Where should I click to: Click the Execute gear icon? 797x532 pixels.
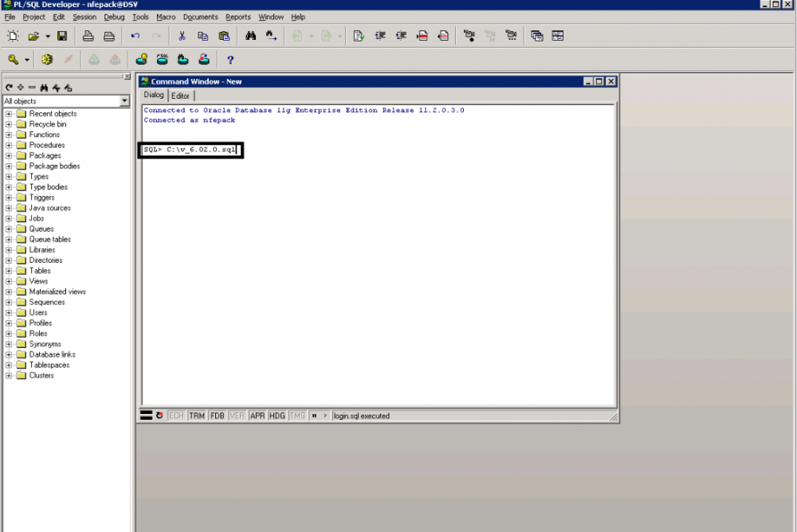pos(47,60)
